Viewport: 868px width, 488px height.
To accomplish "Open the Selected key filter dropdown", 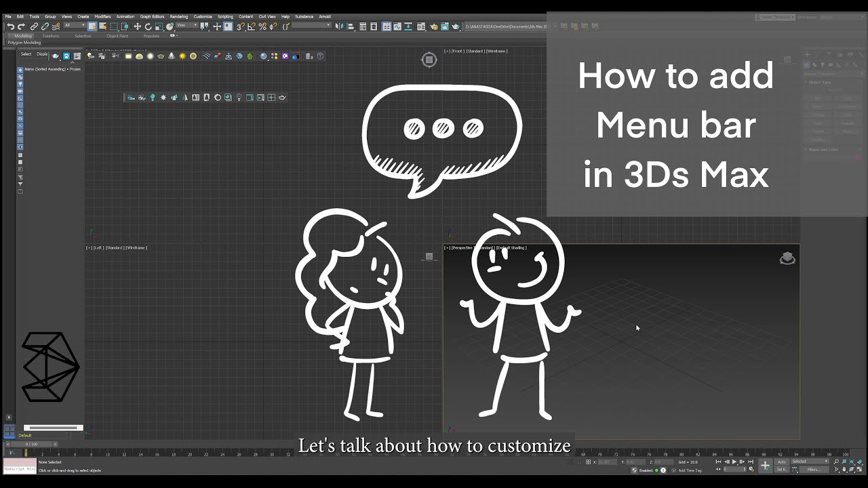I will 810,462.
